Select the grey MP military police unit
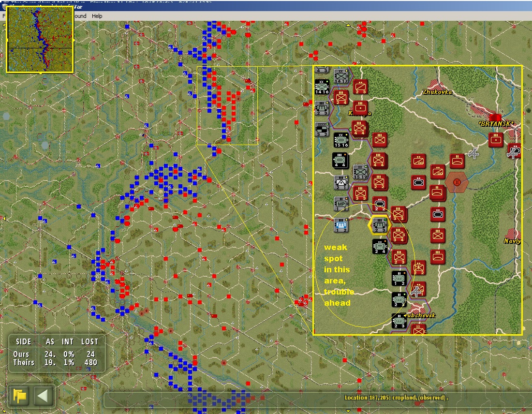Viewport: 532px width, 414px height. pos(341,204)
